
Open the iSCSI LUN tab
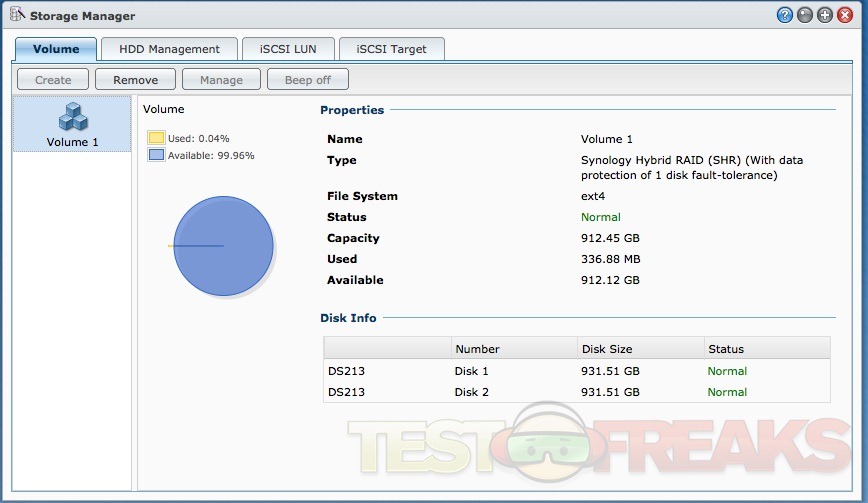click(x=288, y=49)
